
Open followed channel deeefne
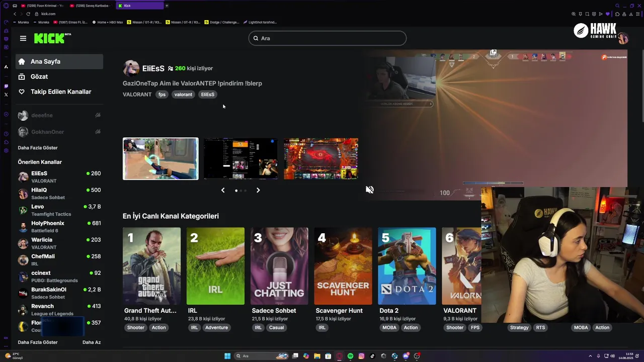pos(59,115)
